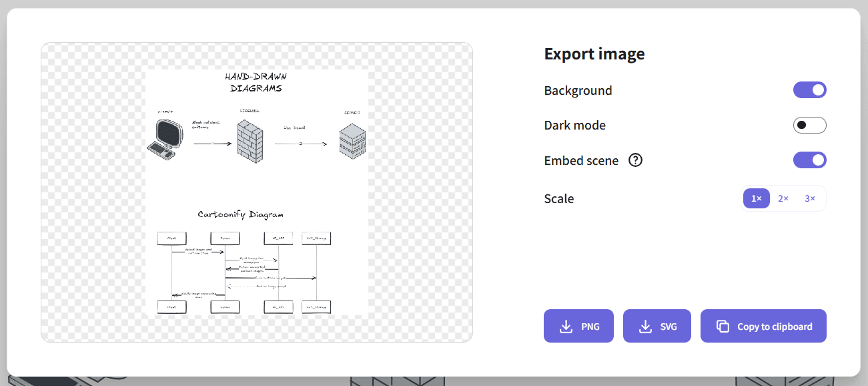Click the server stack drawing in preview
The height and width of the screenshot is (386, 868).
[x=352, y=141]
